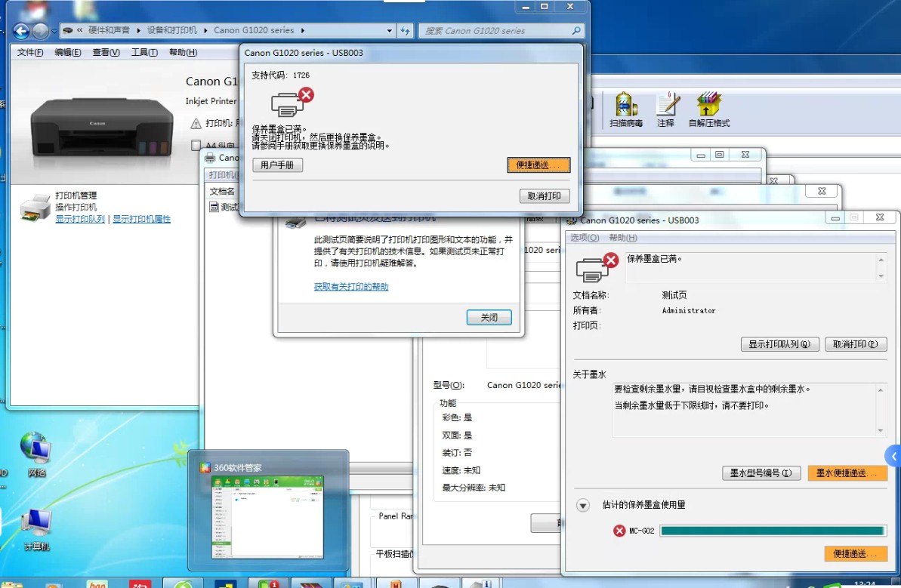Open recent pages dropdown beside forward arrow
901x588 pixels.
(54, 31)
